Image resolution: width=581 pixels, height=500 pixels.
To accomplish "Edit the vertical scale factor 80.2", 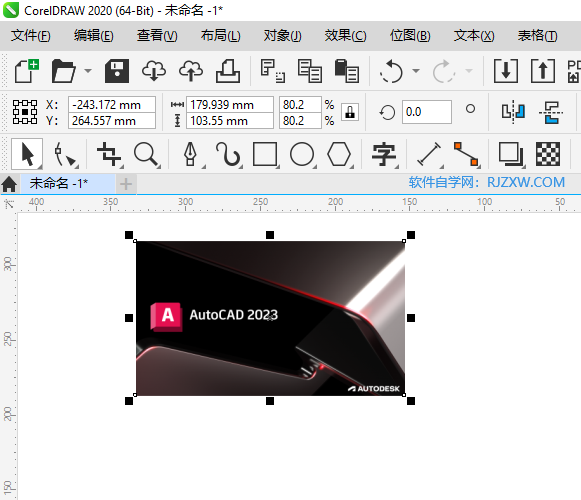I will pyautogui.click(x=300, y=121).
